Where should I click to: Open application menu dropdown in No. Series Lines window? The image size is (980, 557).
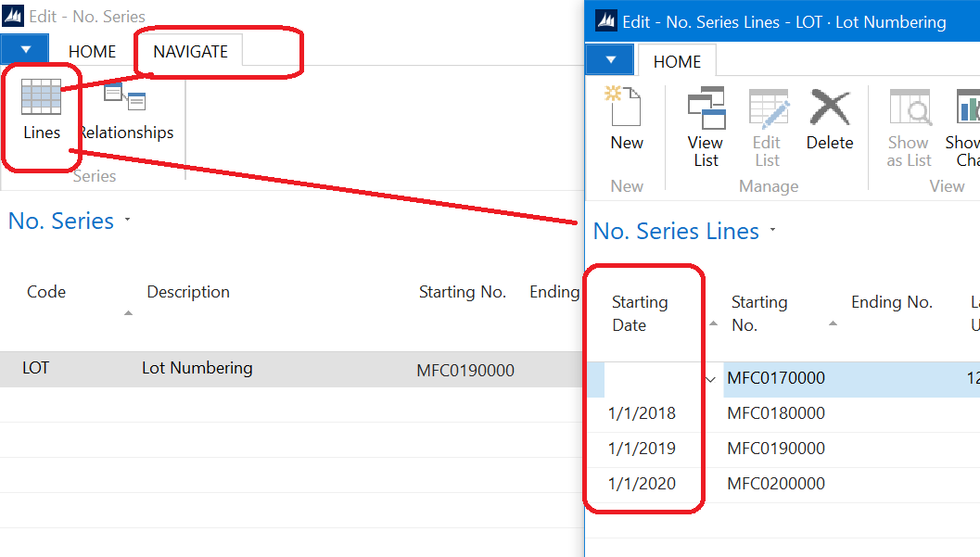[x=610, y=60]
